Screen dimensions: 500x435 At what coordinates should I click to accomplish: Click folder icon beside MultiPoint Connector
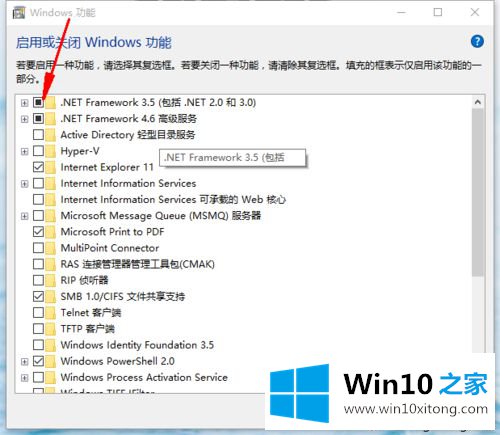50,248
